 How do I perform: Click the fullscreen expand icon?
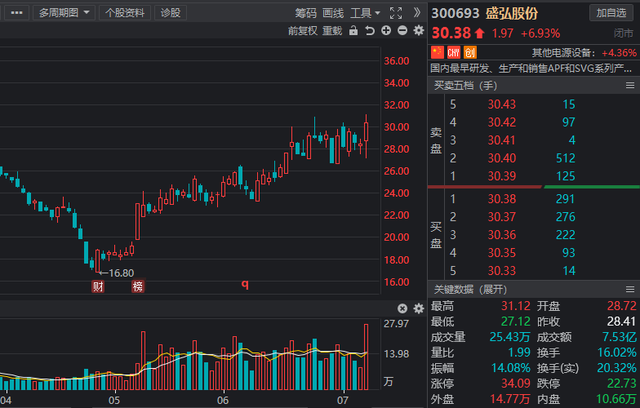pos(396,13)
